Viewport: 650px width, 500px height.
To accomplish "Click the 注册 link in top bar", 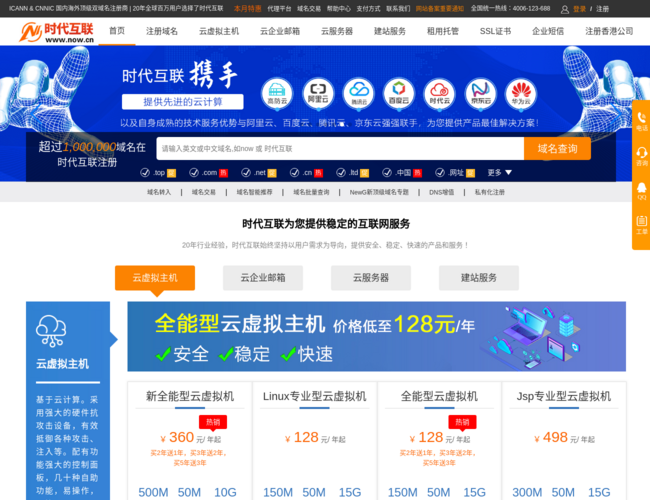I will pyautogui.click(x=602, y=9).
